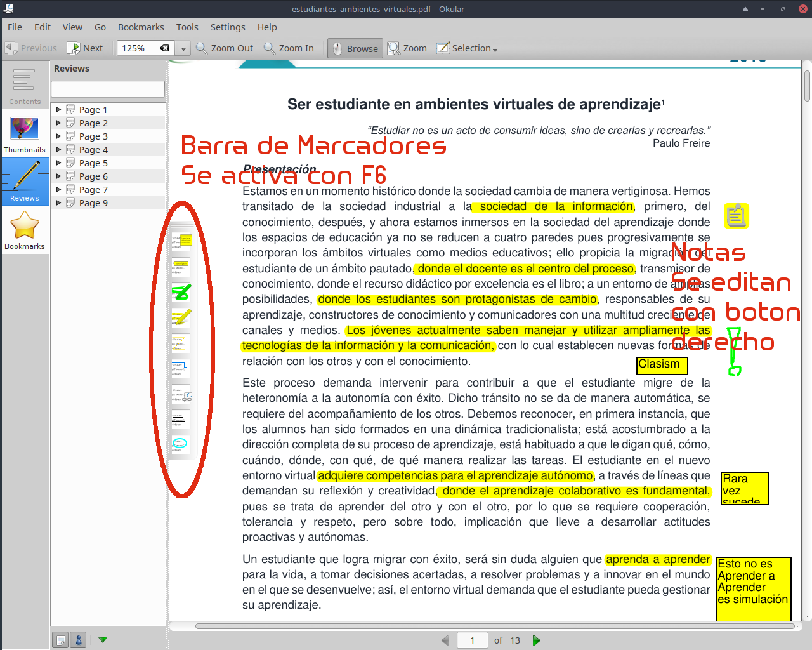
Task: Toggle grouping reviews by author
Action: [77, 640]
